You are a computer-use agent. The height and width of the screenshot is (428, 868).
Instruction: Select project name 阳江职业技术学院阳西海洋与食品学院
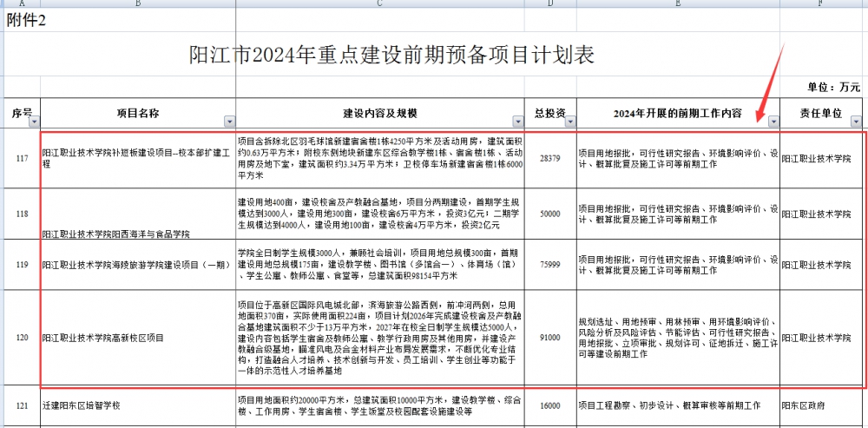138,214
